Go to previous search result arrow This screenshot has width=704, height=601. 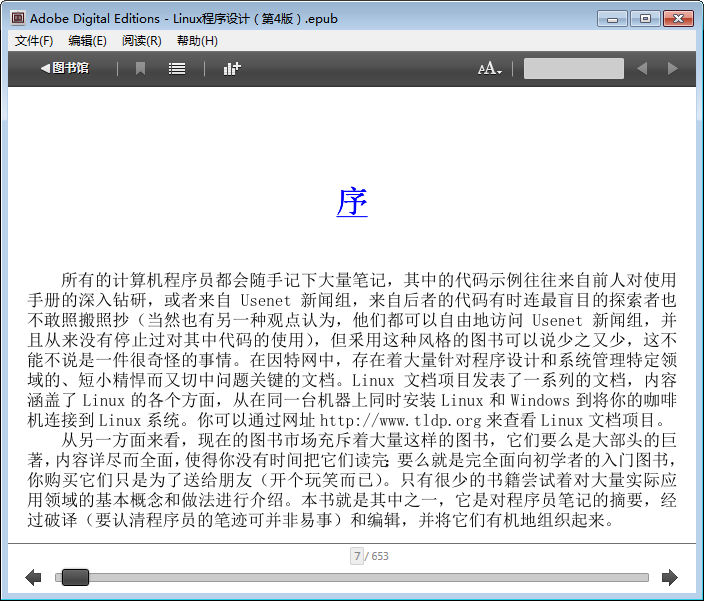pos(642,69)
